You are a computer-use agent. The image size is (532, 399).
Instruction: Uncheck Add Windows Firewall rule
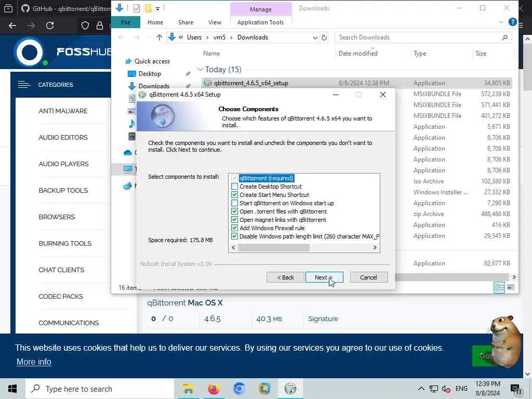(234, 228)
